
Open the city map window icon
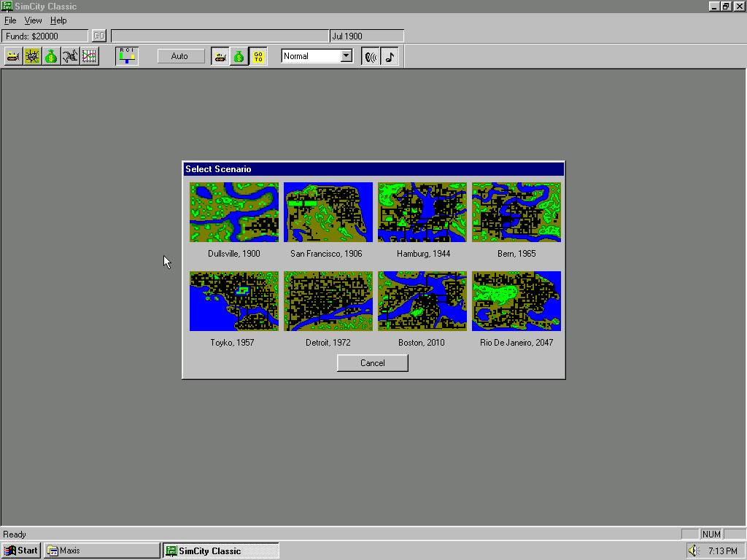coord(32,56)
